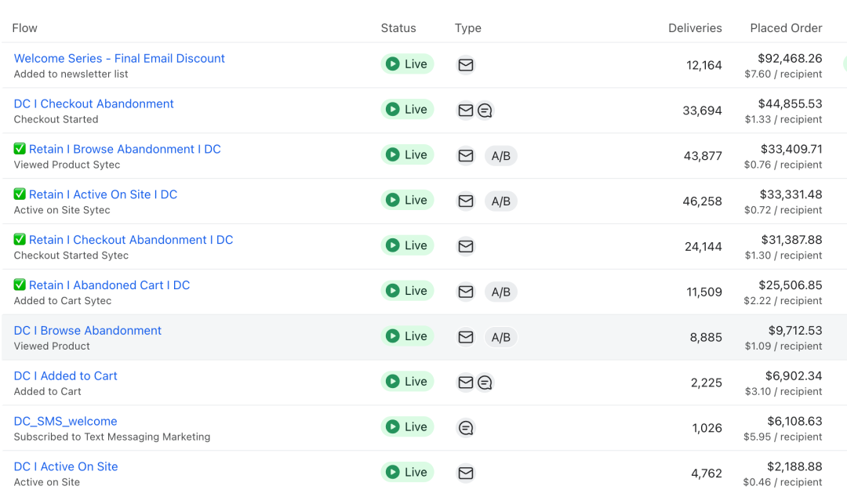Click the email icon for Welcome Series flow
This screenshot has width=847, height=504.
[466, 65]
